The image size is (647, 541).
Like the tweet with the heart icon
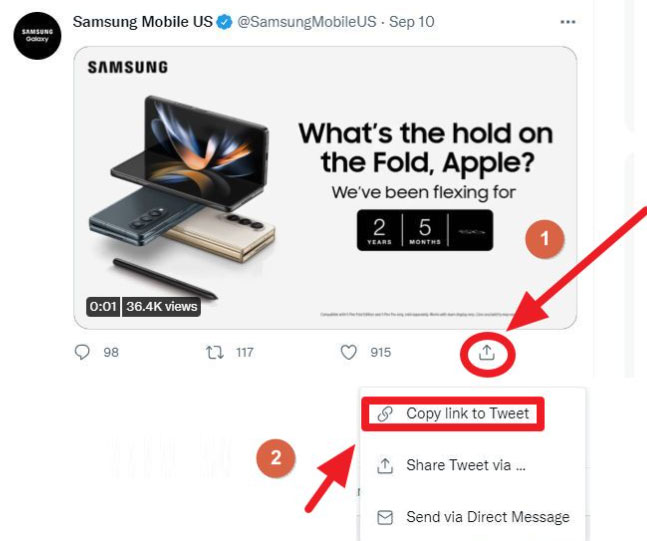point(349,352)
